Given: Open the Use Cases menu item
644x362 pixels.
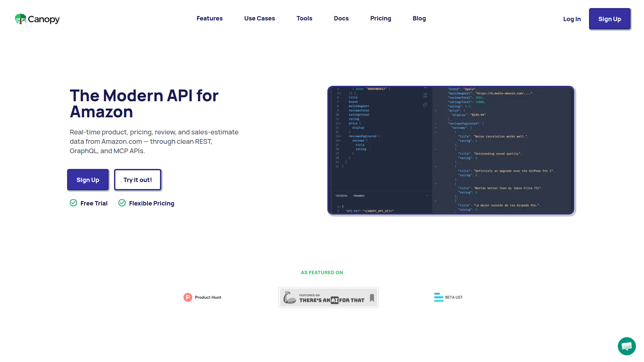Looking at the screenshot, I should point(260,18).
